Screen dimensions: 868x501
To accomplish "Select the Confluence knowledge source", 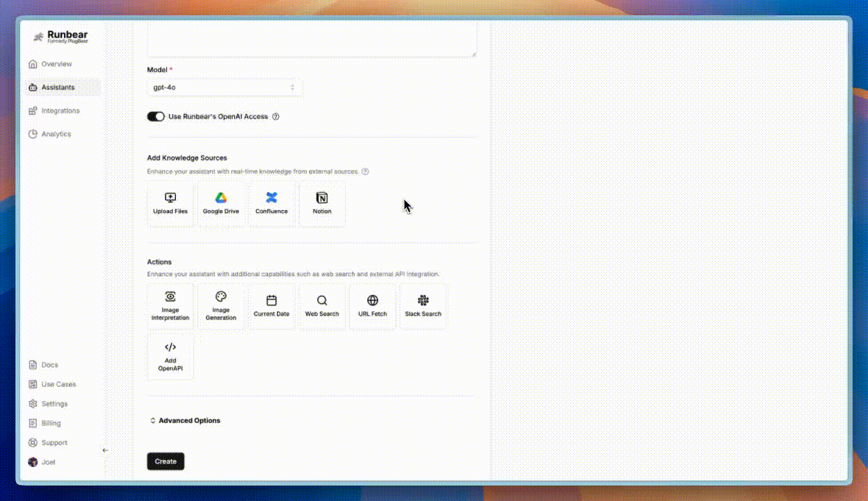I will pos(271,203).
